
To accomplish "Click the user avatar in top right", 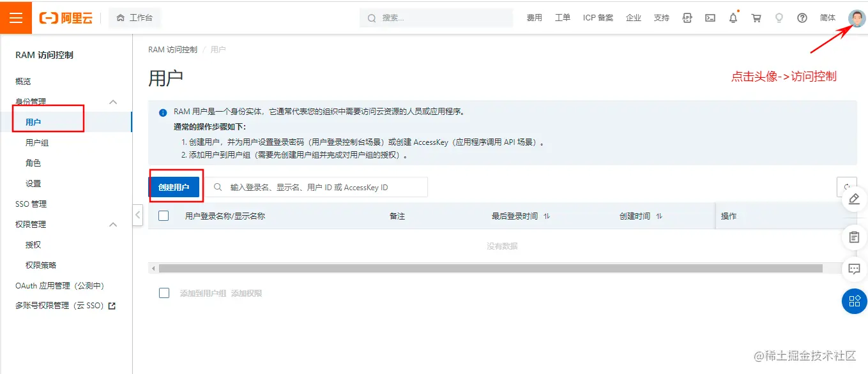I will (x=857, y=18).
